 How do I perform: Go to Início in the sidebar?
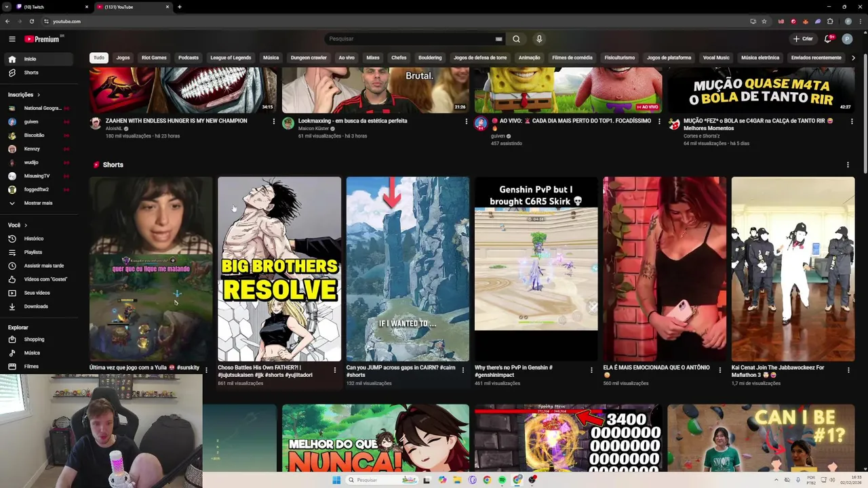coord(37,59)
